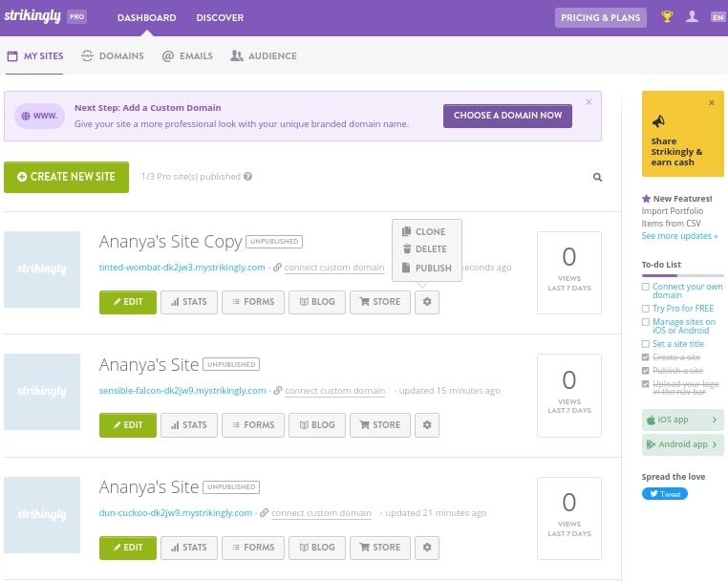The height and width of the screenshot is (582, 728).
Task: Click the to-do list progress bar
Action: (682, 275)
